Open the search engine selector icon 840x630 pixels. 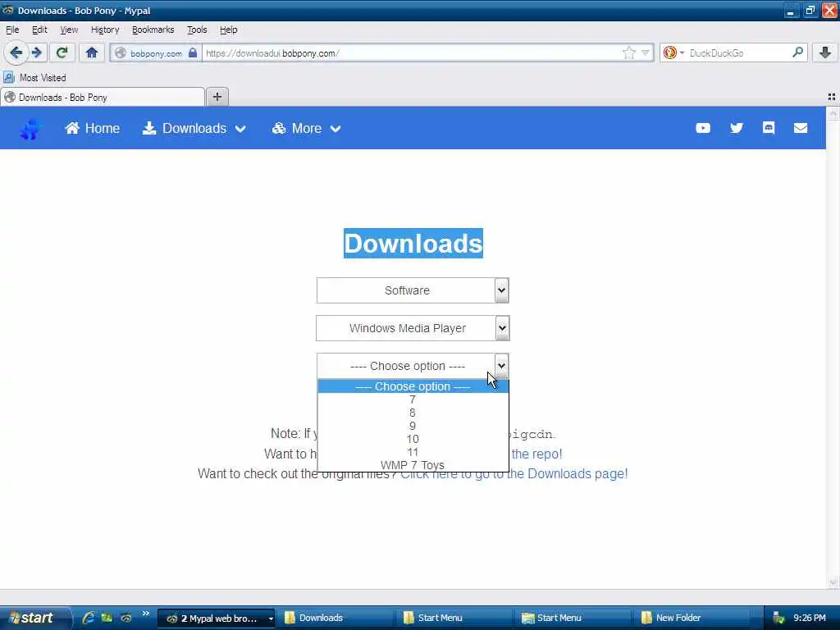click(673, 52)
